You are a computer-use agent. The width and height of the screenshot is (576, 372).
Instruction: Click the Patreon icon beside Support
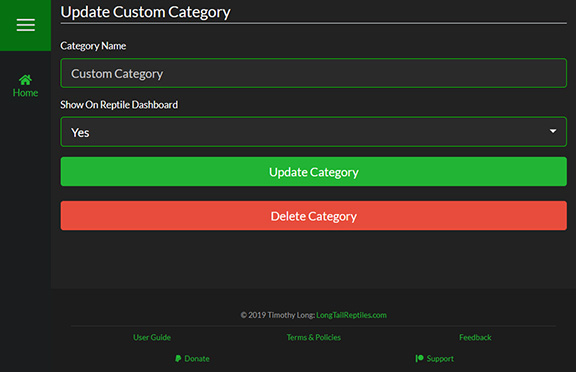click(x=419, y=358)
